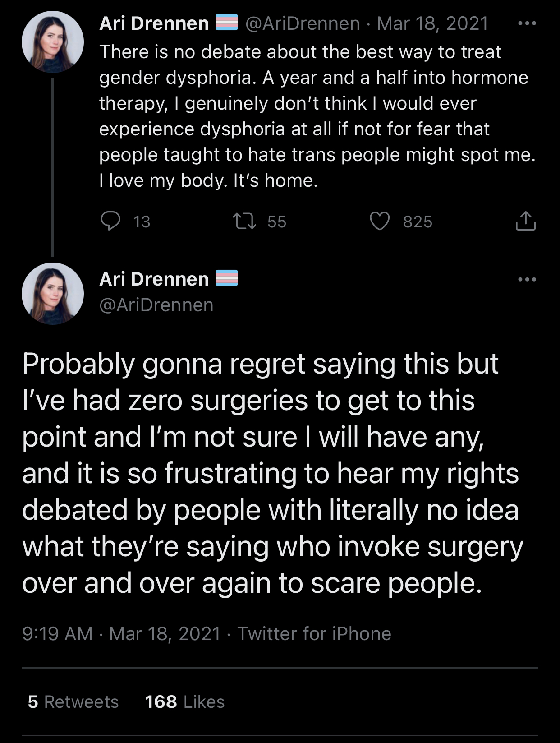Viewport: 560px width, 743px height.
Task: Click the 13 replies count
Action: point(142,222)
